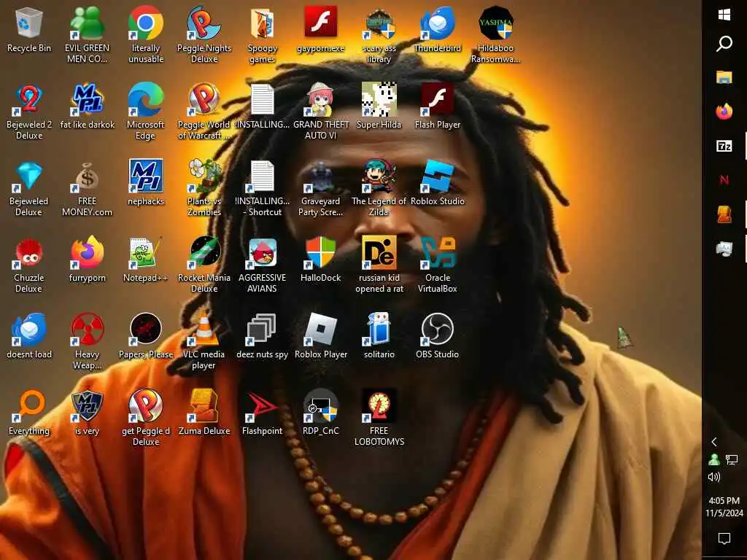
Task: Select the !INSTALLING text file without Shortcut suffix
Action: [263, 99]
